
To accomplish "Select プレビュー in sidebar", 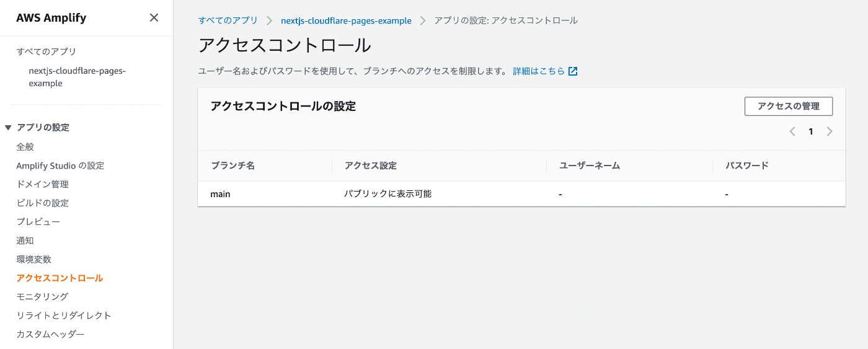I will [x=38, y=221].
